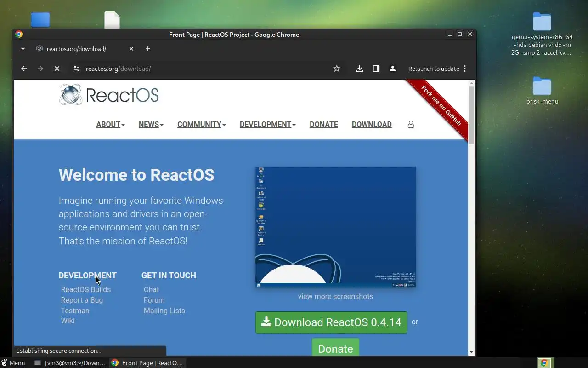Click the green Donate button
The width and height of the screenshot is (588, 368).
pos(335,348)
